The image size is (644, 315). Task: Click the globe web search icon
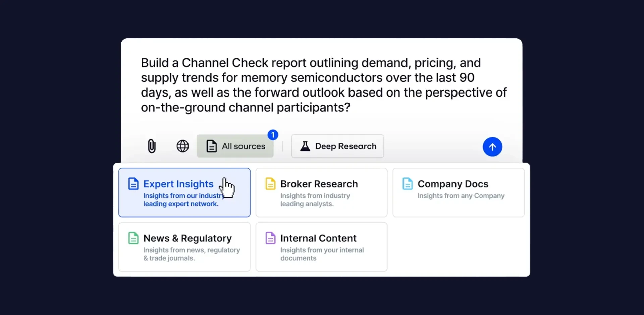183,146
